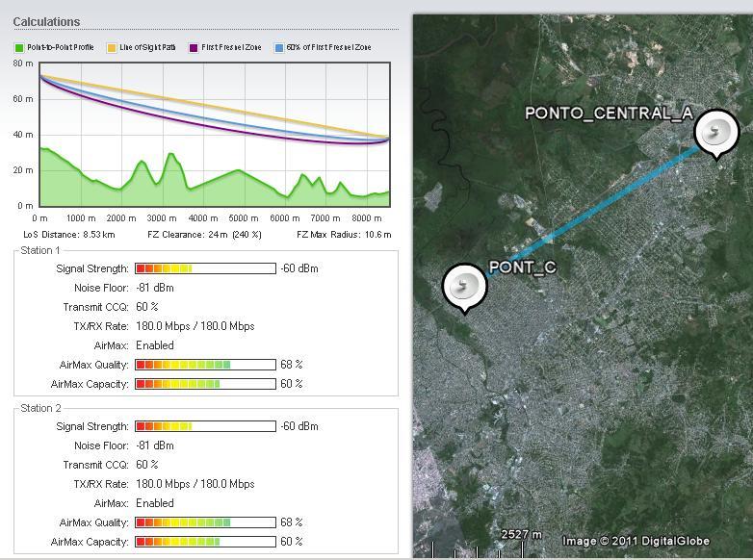Click the Station 2 group label

[40, 408]
